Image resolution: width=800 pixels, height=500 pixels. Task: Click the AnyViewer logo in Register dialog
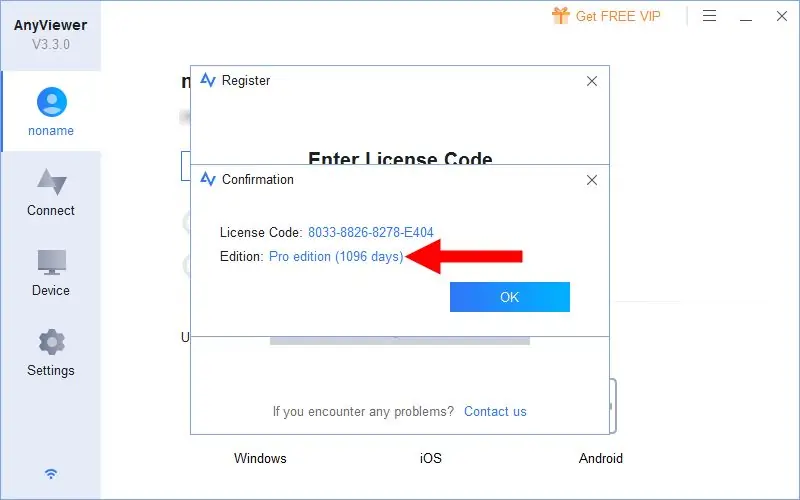(208, 80)
